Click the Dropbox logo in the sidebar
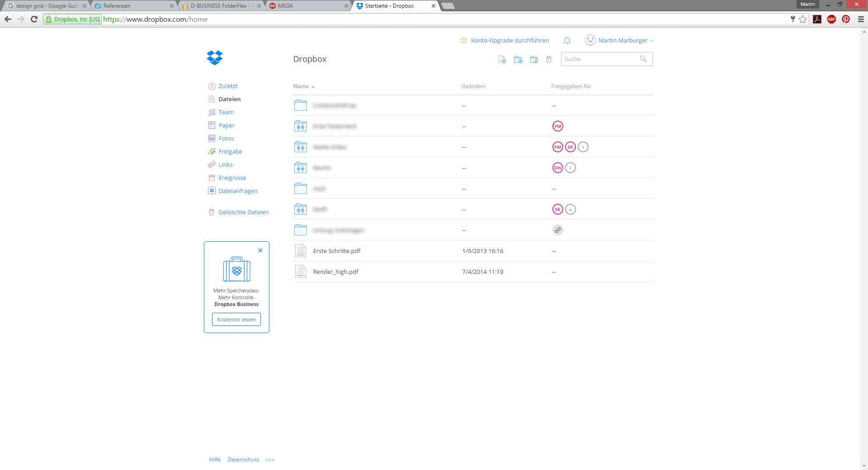This screenshot has height=470, width=868. (215, 58)
